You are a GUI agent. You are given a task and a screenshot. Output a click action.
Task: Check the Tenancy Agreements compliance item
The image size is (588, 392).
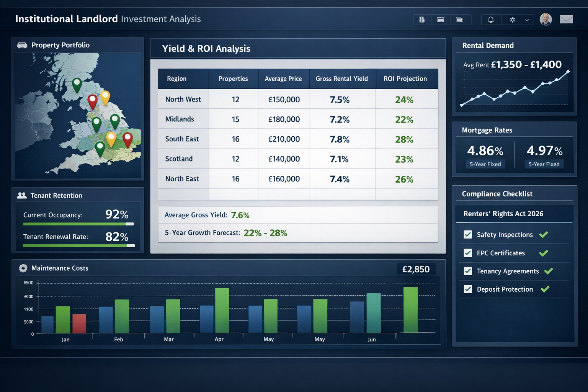(x=467, y=271)
